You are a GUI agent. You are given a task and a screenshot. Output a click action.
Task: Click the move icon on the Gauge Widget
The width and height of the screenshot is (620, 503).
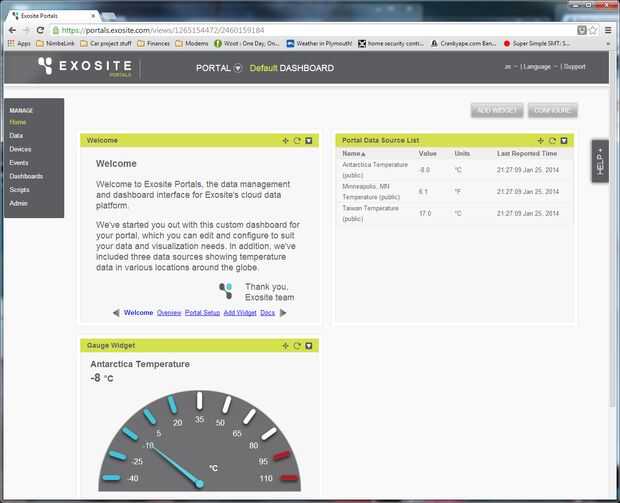tap(285, 346)
